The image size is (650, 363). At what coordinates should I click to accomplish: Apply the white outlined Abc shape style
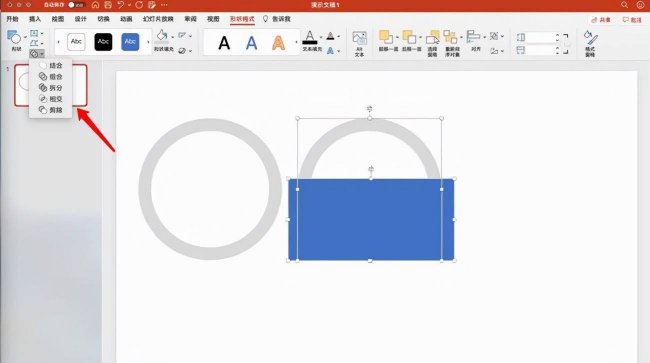(x=76, y=42)
